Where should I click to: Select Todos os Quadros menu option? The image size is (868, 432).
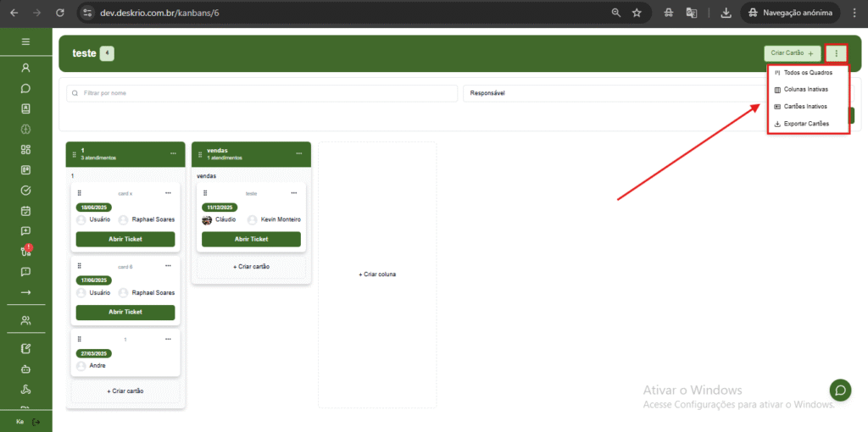[807, 73]
